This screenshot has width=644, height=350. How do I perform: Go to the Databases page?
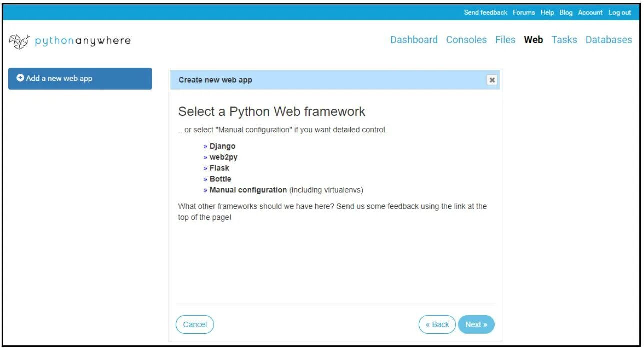point(609,40)
